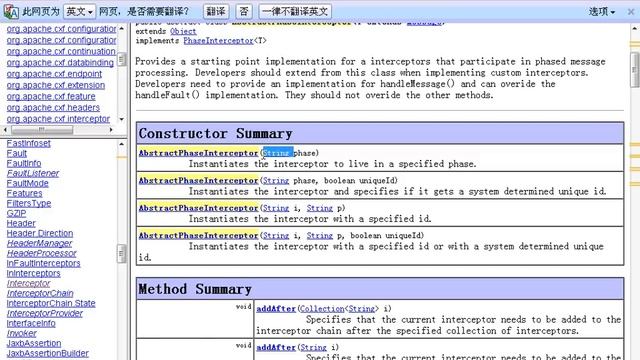
Task: Open the org.apache.cxf.databinding package link
Action: pyautogui.click(x=60, y=63)
